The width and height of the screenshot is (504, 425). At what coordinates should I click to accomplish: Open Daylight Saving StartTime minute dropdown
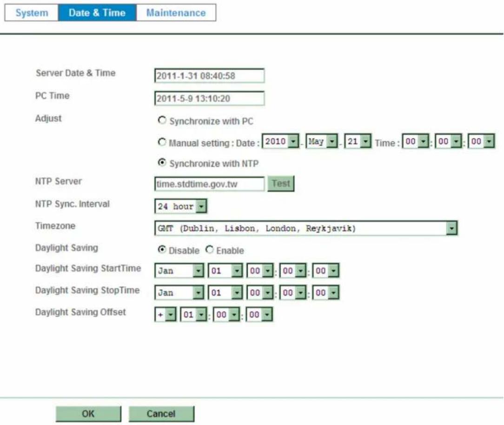[292, 271]
